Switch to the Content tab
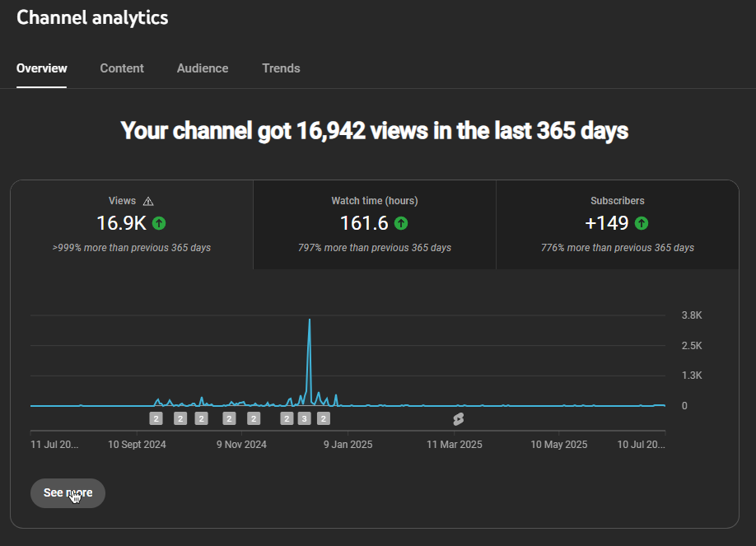The height and width of the screenshot is (546, 756). click(x=122, y=68)
